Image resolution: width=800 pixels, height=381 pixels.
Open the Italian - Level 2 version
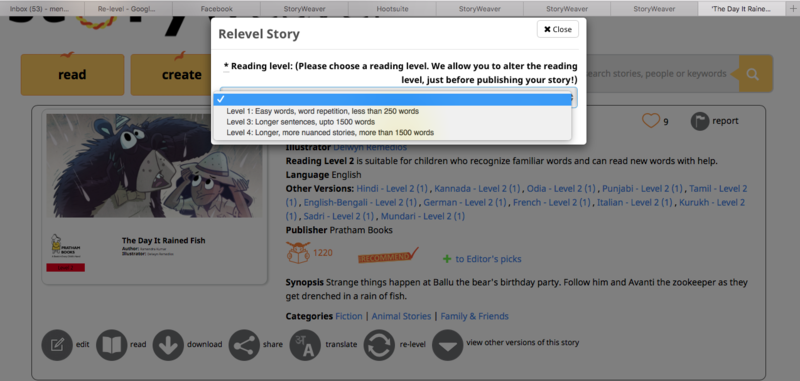pos(635,202)
